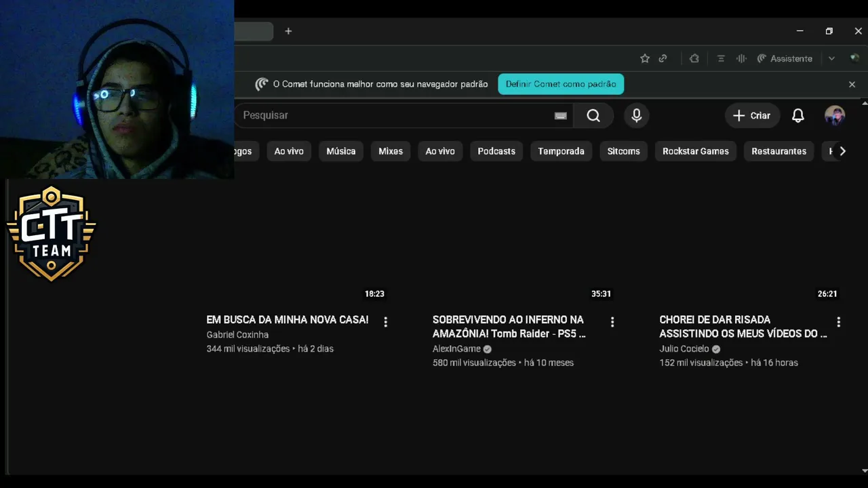Bookmark this page with the star icon
The image size is (868, 488).
point(645,58)
